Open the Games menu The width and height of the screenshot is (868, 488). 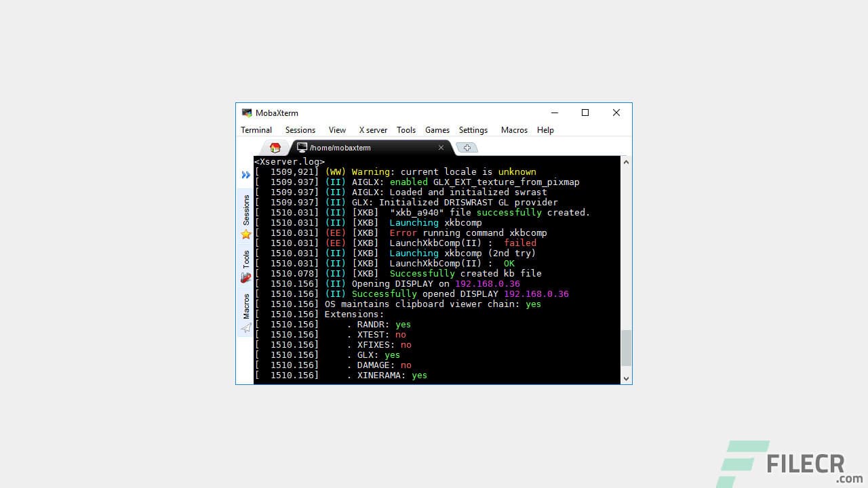pyautogui.click(x=437, y=129)
